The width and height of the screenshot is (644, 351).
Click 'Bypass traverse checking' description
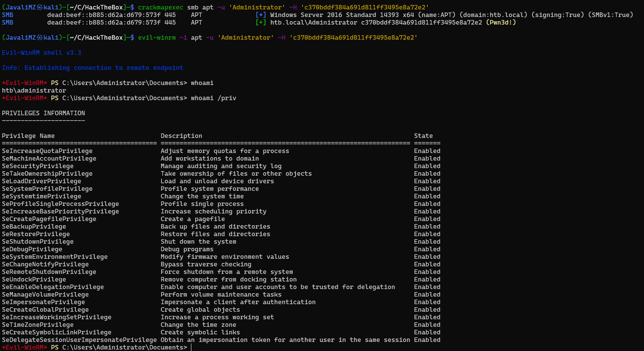tap(206, 264)
